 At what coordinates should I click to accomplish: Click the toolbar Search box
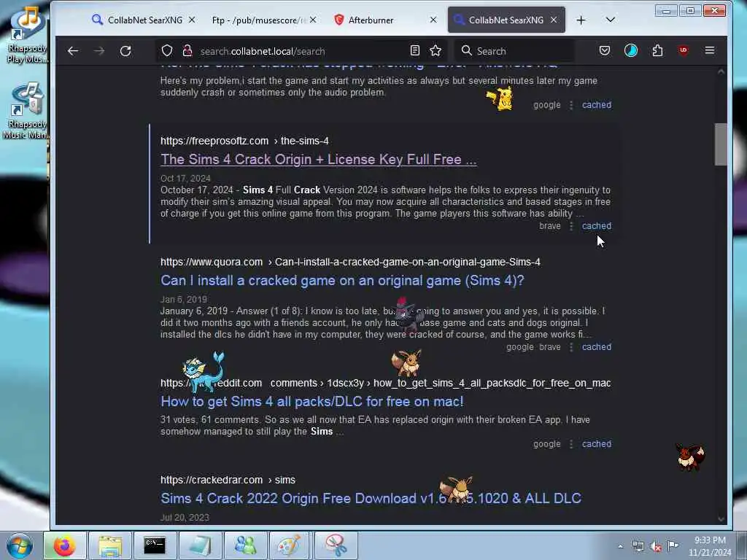[514, 51]
